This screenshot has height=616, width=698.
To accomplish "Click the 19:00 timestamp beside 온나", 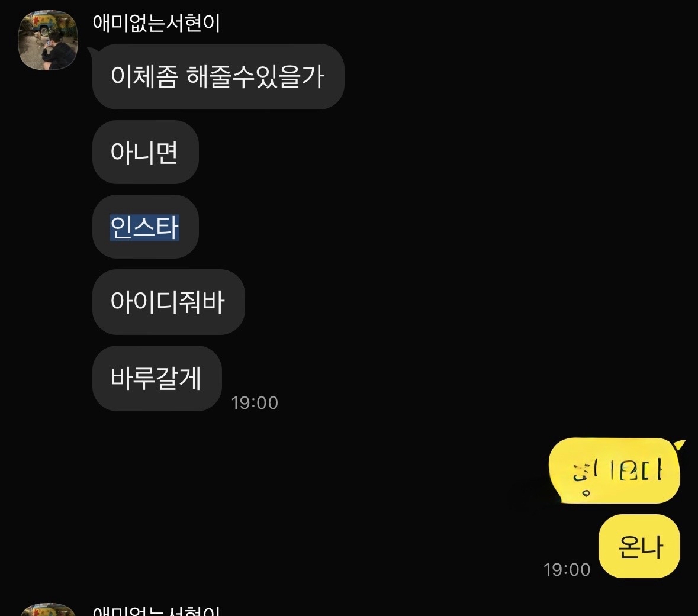I will pyautogui.click(x=567, y=570).
